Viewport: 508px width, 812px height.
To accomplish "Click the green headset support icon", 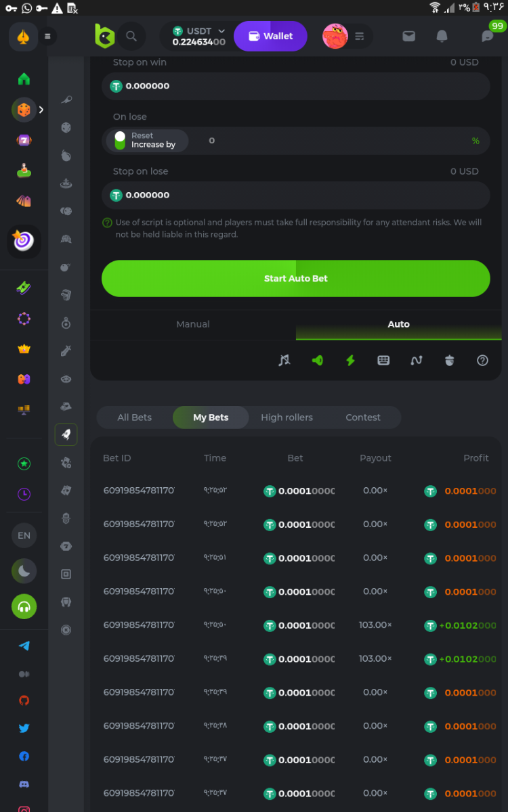I will pyautogui.click(x=24, y=606).
